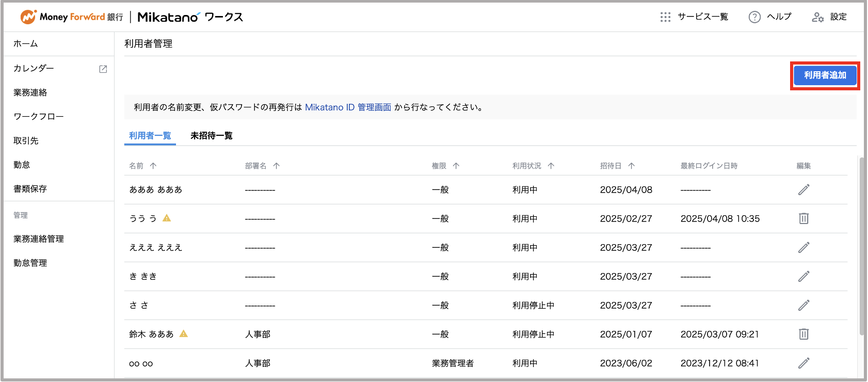Sort by 利用状況 column arrow
Image resolution: width=868 pixels, height=382 pixels.
click(551, 166)
